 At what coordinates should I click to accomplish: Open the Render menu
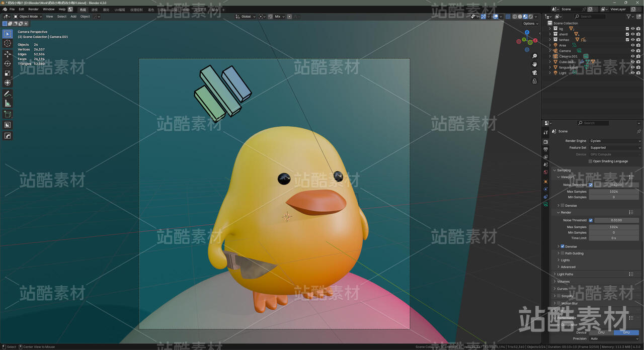click(x=33, y=9)
